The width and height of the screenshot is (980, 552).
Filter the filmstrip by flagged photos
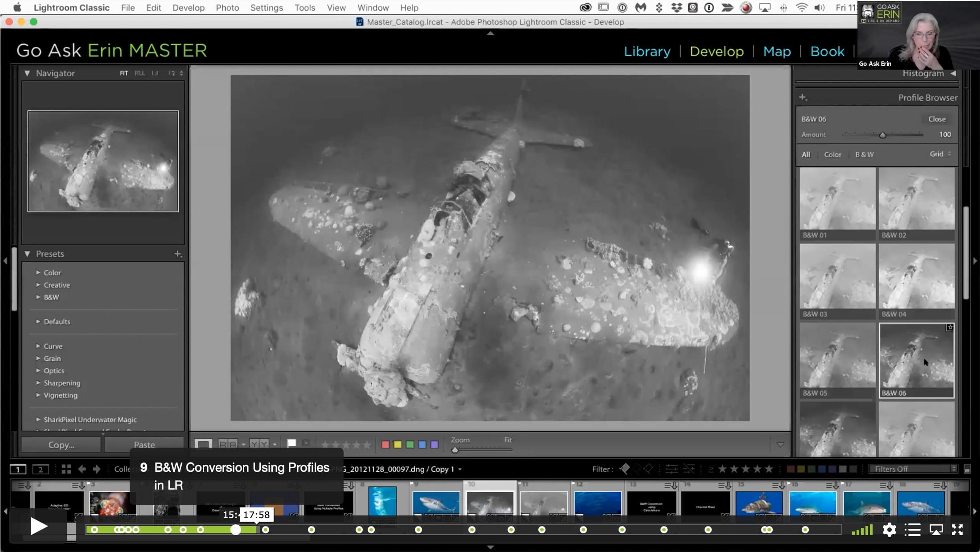tap(625, 469)
